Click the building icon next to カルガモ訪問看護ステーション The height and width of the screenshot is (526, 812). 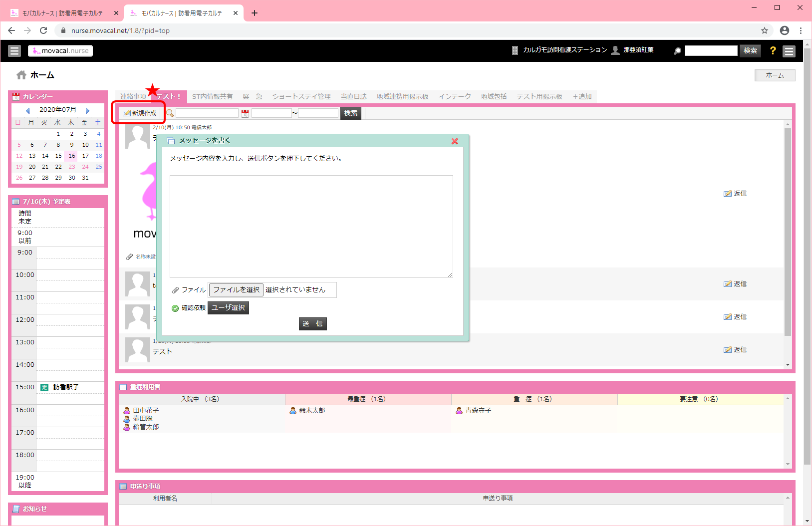515,50
